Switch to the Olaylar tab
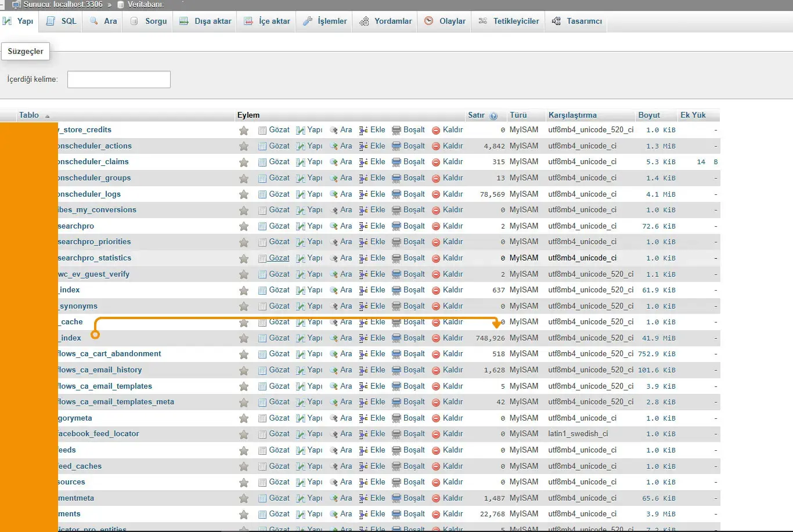 pos(445,21)
